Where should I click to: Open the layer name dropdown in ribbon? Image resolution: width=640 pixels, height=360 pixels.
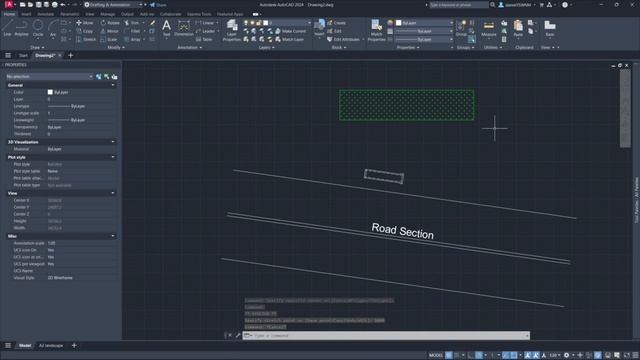(277, 23)
